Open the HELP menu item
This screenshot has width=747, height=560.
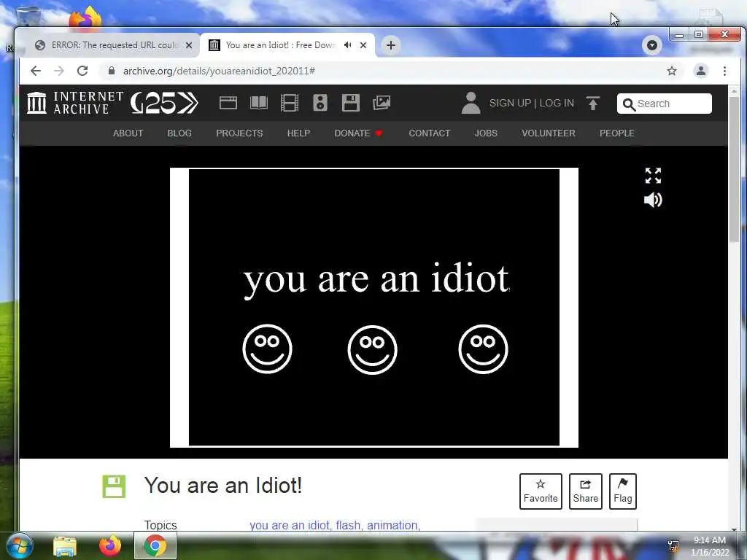(298, 133)
